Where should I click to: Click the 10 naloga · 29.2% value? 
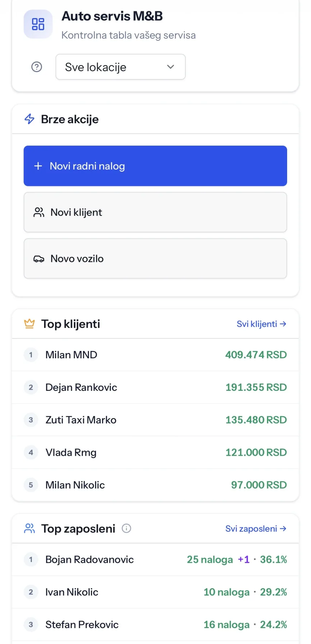pyautogui.click(x=245, y=592)
